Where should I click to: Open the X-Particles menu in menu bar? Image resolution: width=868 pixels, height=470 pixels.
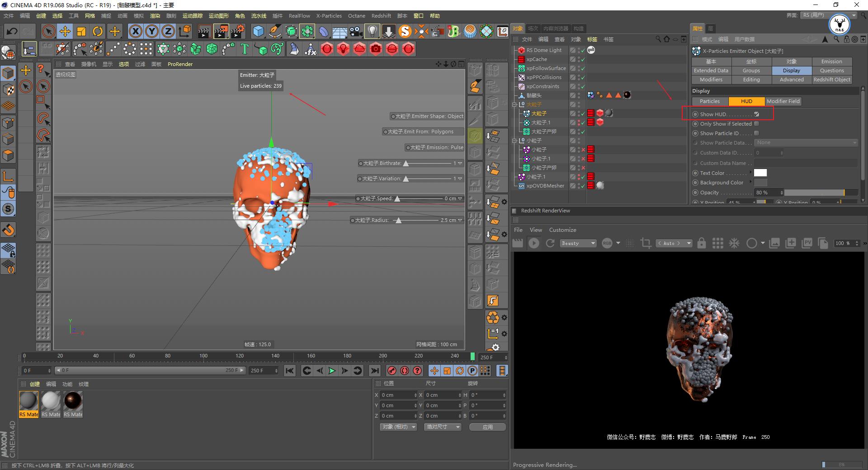tap(329, 15)
